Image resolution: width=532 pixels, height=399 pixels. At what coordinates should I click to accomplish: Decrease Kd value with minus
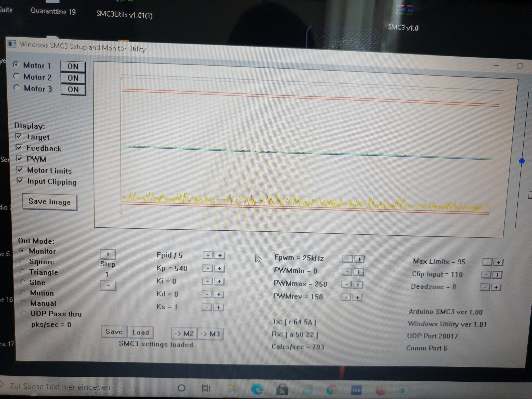click(x=207, y=295)
